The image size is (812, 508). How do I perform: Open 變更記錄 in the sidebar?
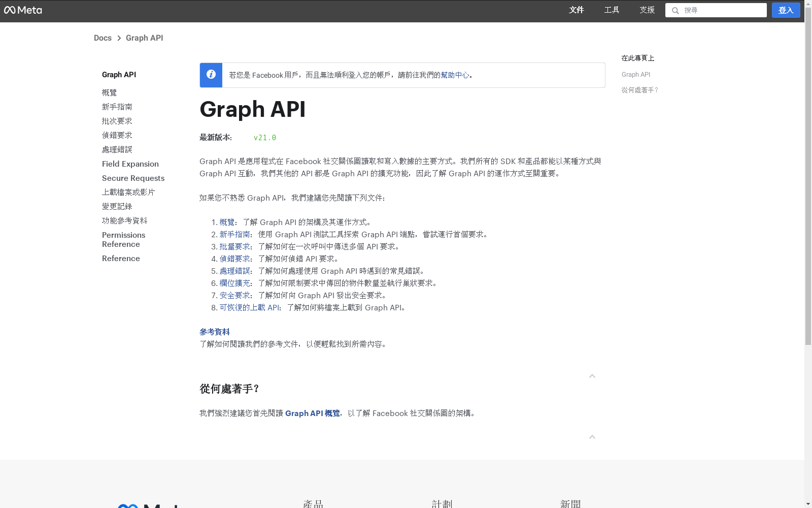point(117,206)
